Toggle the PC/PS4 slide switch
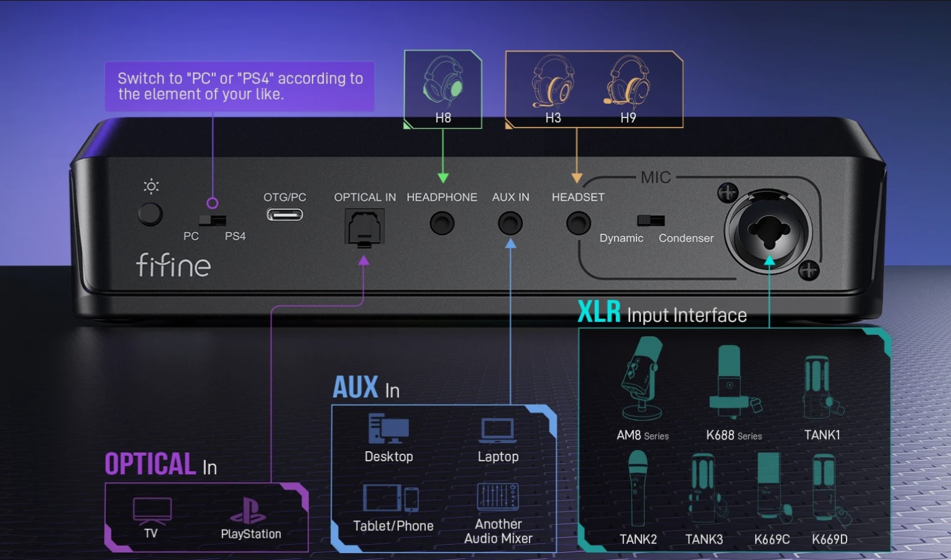This screenshot has height=560, width=951. coord(212,220)
